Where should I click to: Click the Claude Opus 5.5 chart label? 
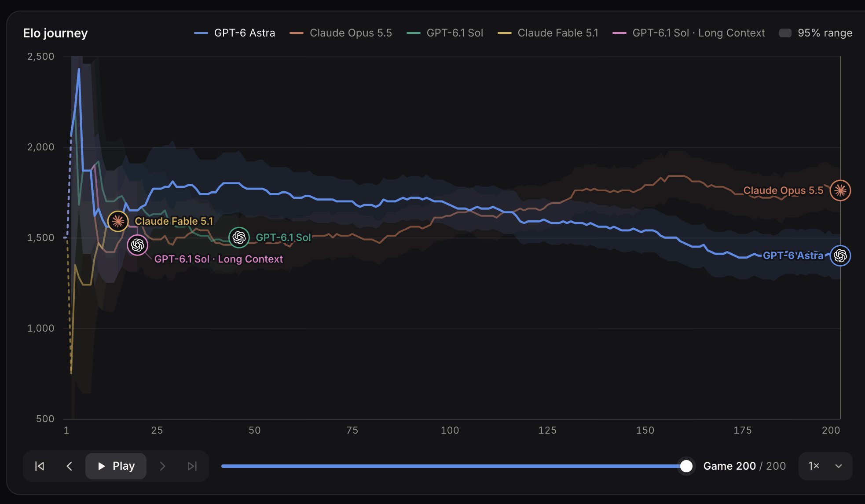pos(783,190)
